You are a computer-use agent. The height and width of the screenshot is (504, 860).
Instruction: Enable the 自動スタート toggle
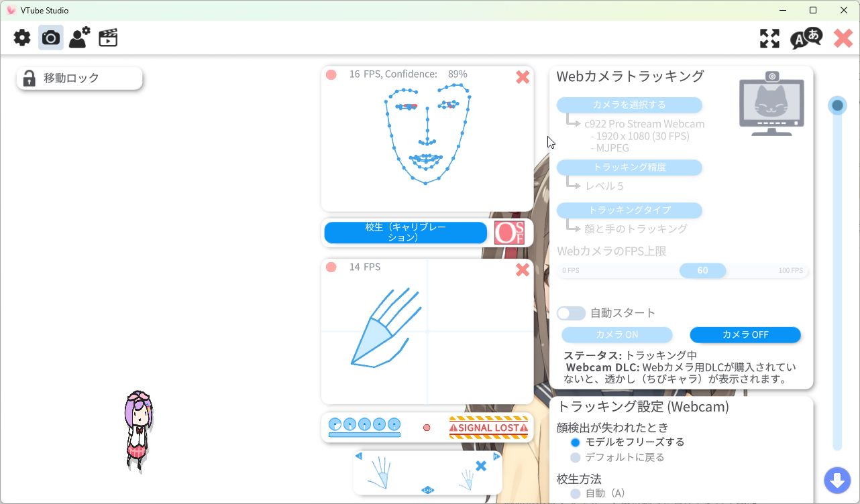click(x=571, y=313)
